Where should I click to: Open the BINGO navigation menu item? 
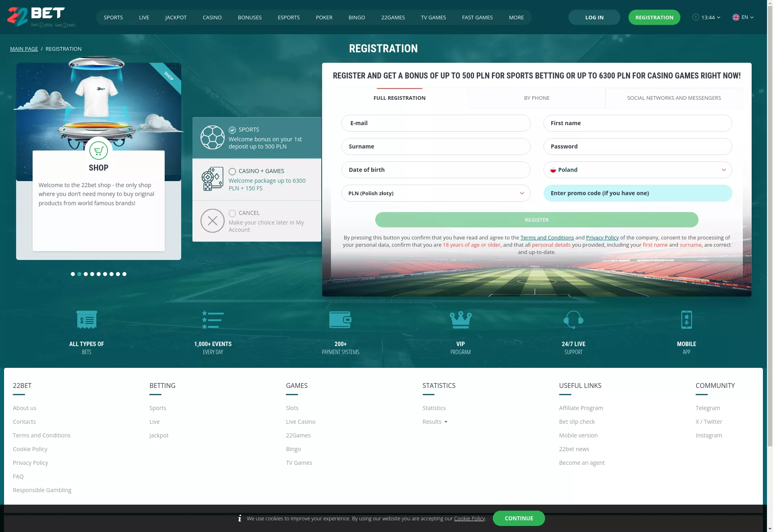point(357,17)
